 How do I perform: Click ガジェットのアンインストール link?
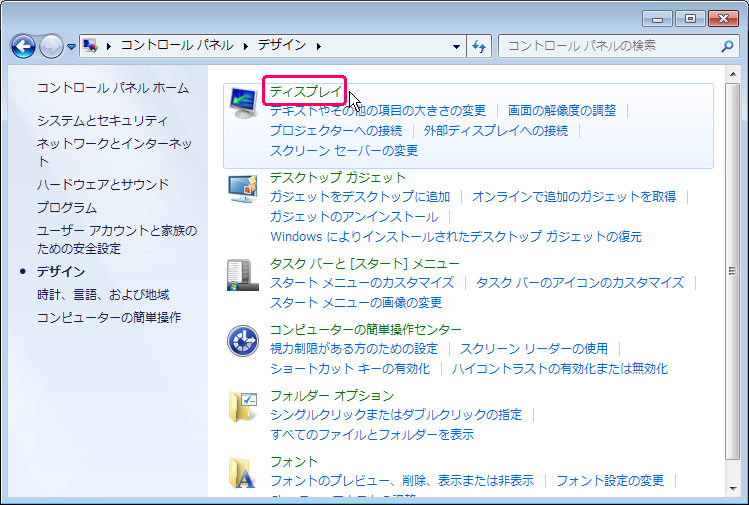[x=354, y=216]
